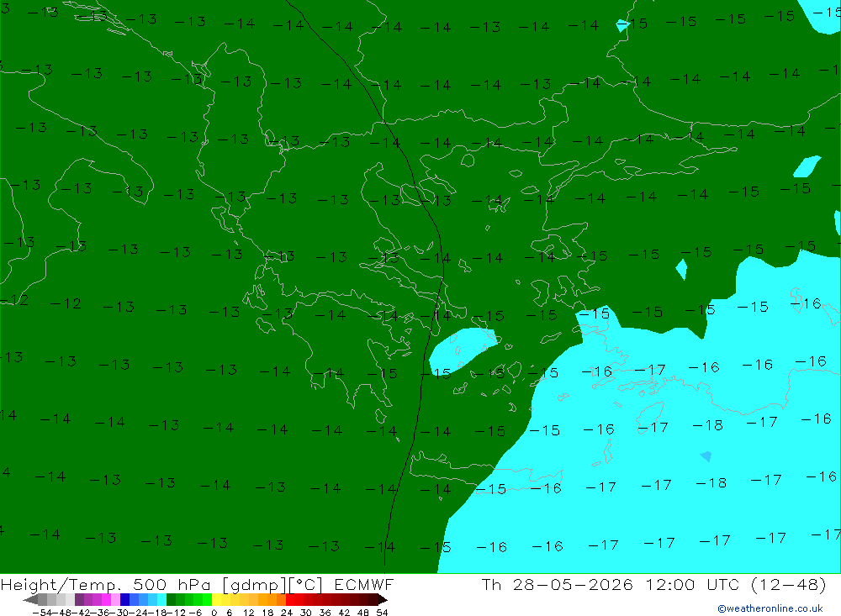Click the date "Th 28-05-2026"
This screenshot has height=616, width=841.
point(558,585)
